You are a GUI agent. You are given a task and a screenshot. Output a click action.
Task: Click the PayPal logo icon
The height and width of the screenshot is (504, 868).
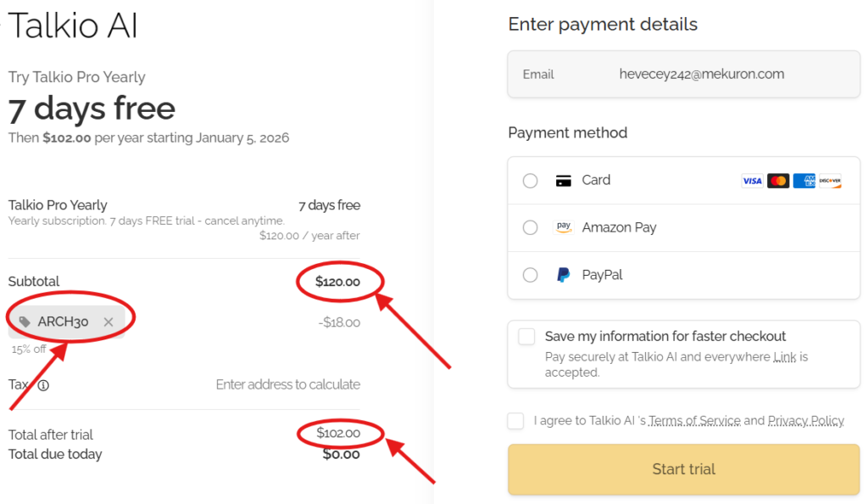click(562, 274)
